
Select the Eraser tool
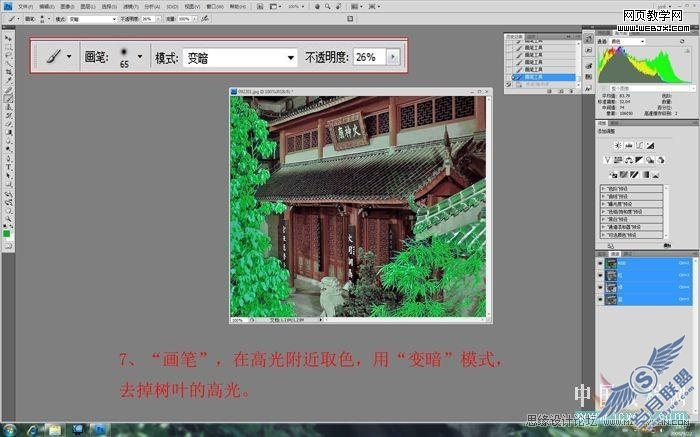tap(8, 124)
